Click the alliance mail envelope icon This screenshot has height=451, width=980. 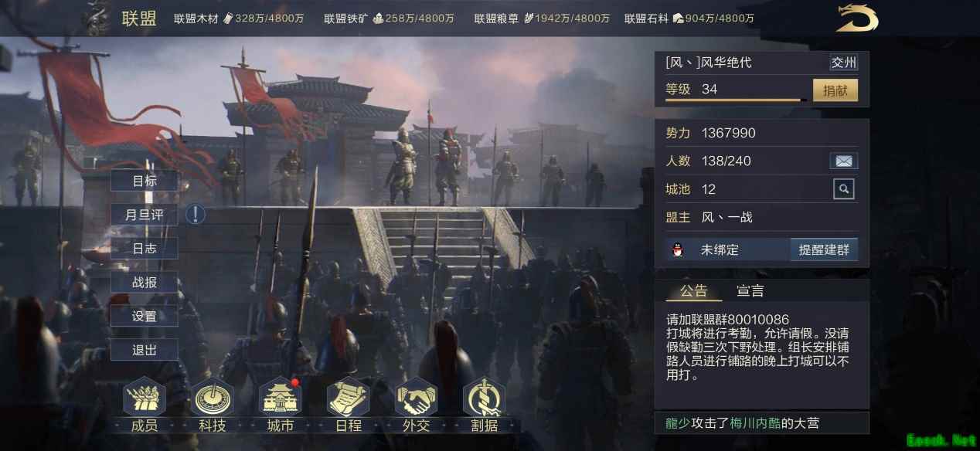tap(844, 161)
